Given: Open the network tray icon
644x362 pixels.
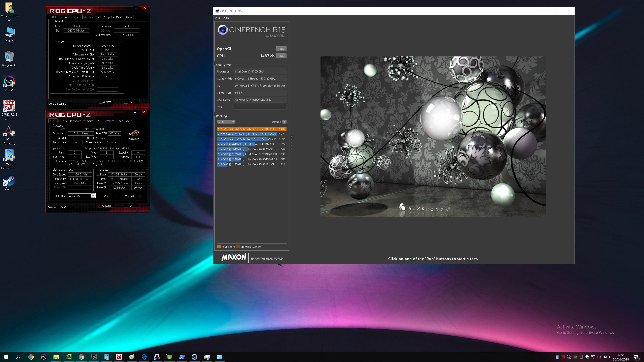Looking at the screenshot, I should (593, 357).
